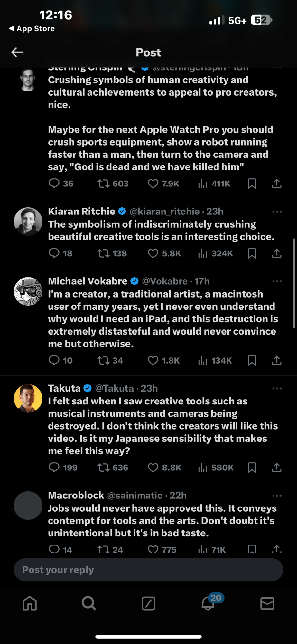Open the Search tab

pyautogui.click(x=89, y=603)
